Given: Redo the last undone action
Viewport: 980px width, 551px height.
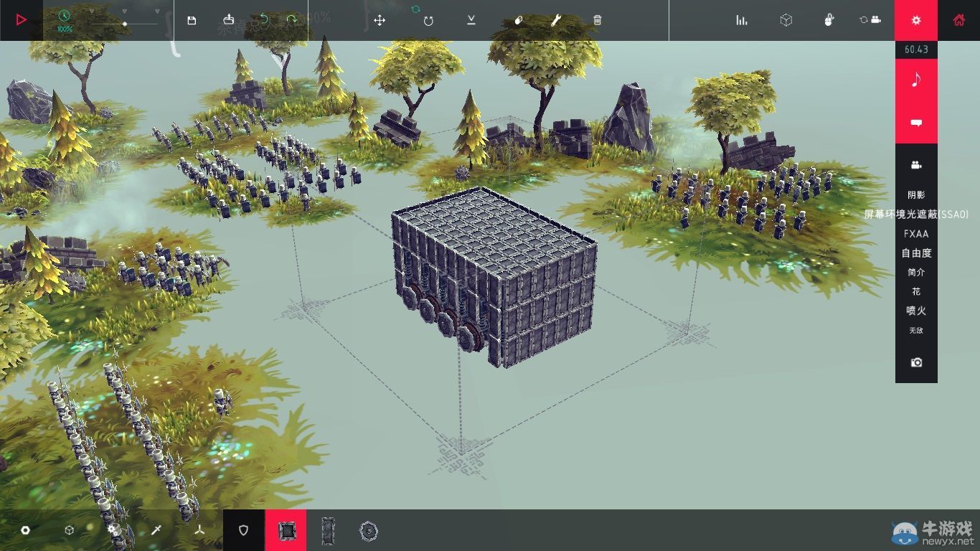Looking at the screenshot, I should click(x=291, y=19).
